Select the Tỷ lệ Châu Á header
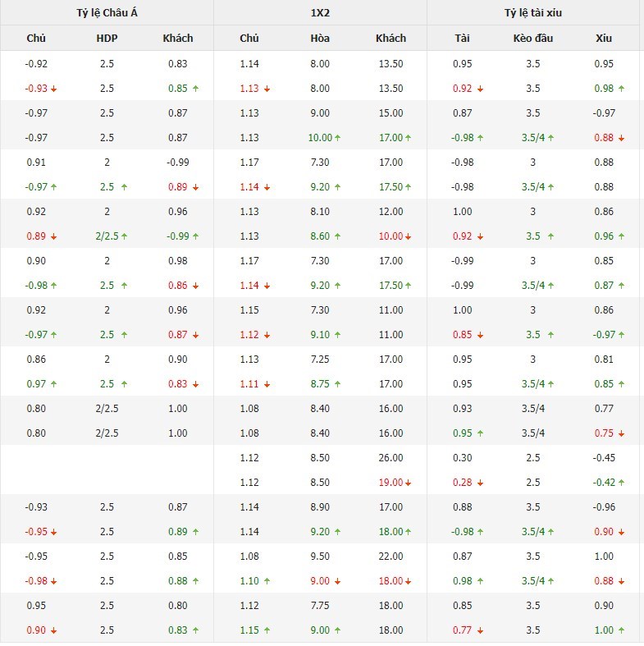The image size is (644, 646). (x=107, y=12)
